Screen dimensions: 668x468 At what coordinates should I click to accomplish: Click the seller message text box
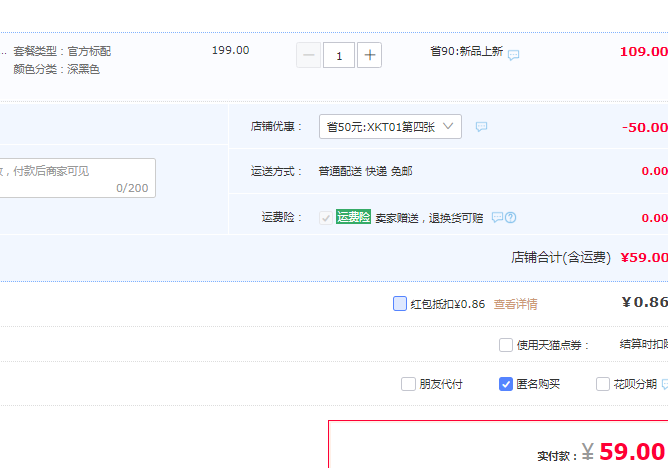point(77,178)
